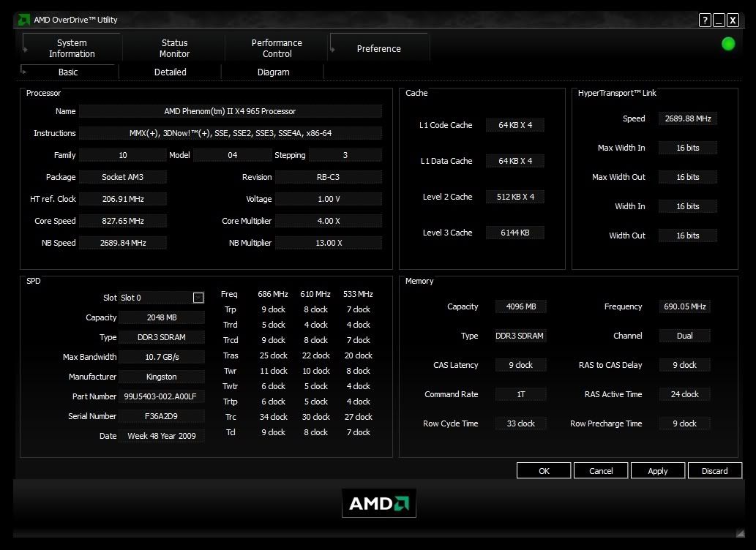Click the Command Rate value 1T
This screenshot has width=756, height=550.
click(521, 394)
